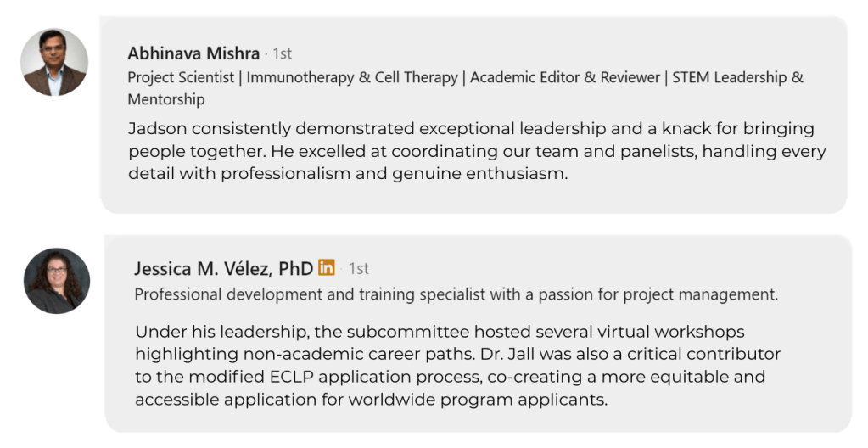Click "Project Scientist" in Abhinava's headline

[x=181, y=77]
